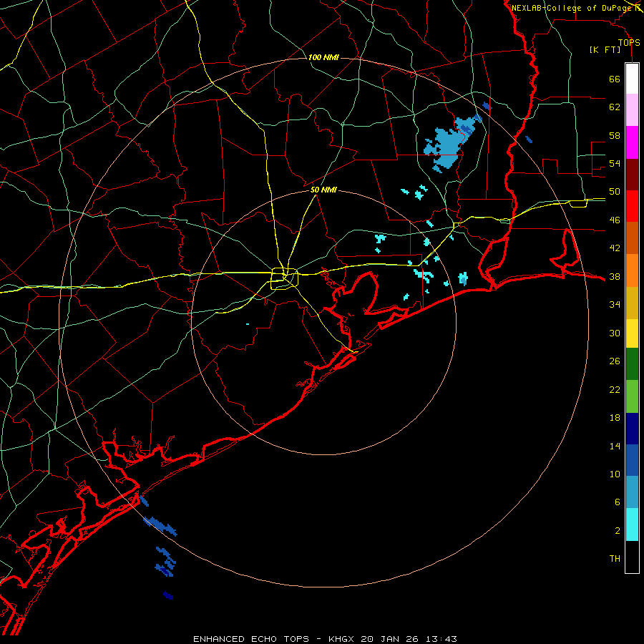Click the "10" legend value
Screen dimensions: 644x644
[x=615, y=474]
